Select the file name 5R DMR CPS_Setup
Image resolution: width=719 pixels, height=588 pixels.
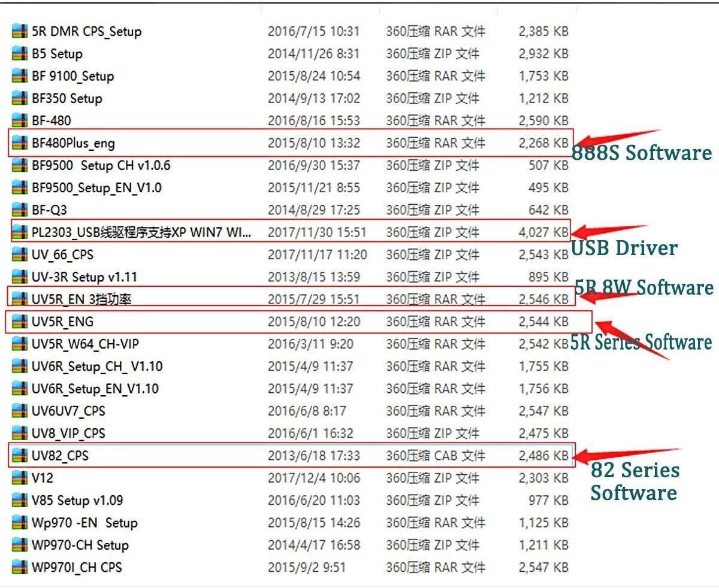[87, 32]
